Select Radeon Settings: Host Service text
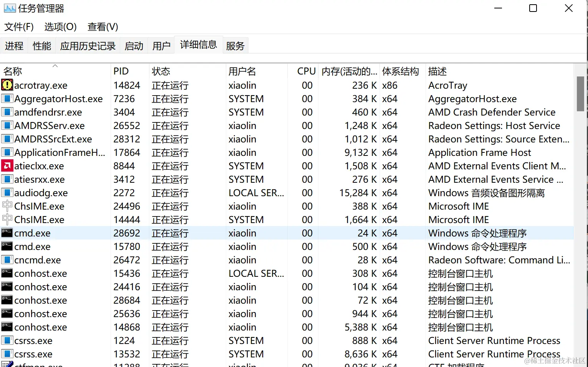This screenshot has width=588, height=367. point(494,126)
